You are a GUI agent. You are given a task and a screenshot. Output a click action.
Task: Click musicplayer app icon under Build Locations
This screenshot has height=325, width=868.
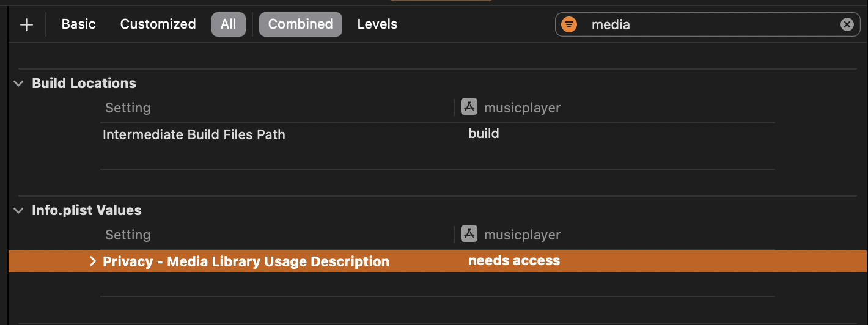pos(469,108)
